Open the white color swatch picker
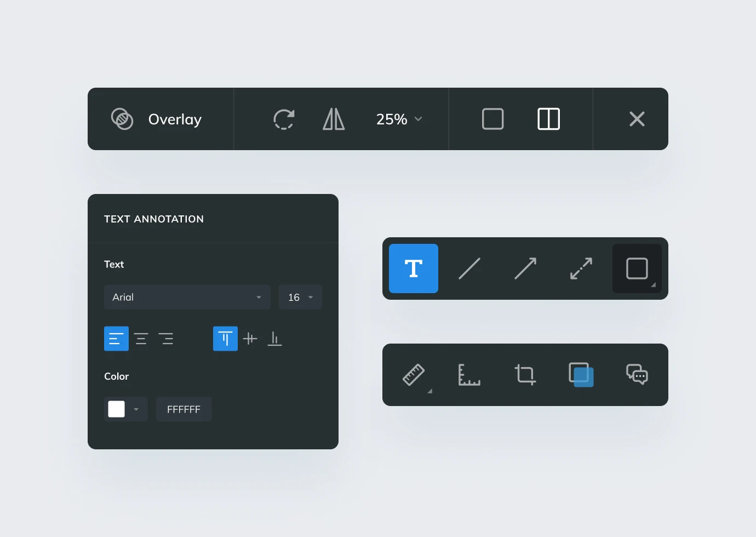The image size is (756, 537). point(125,409)
